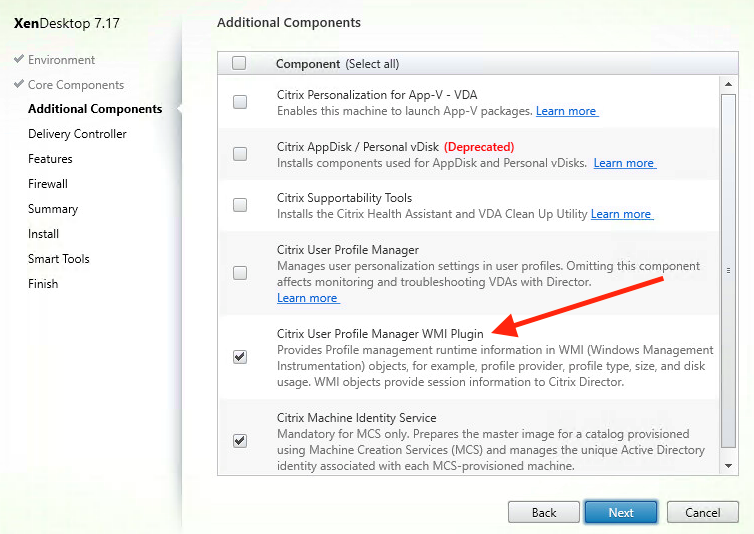Screen dimensions: 754x534
Task: Enable Citrix AppDisk / Personal vDisk checkbox
Action: pyautogui.click(x=240, y=154)
